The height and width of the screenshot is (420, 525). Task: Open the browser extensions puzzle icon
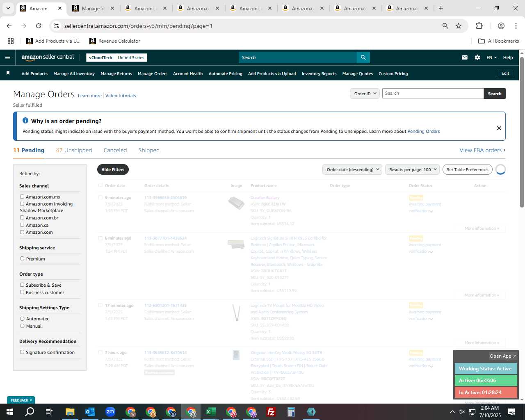(479, 26)
